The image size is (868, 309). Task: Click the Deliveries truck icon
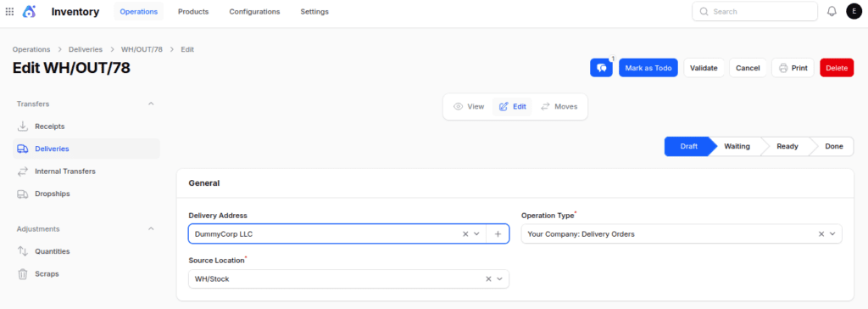point(23,149)
